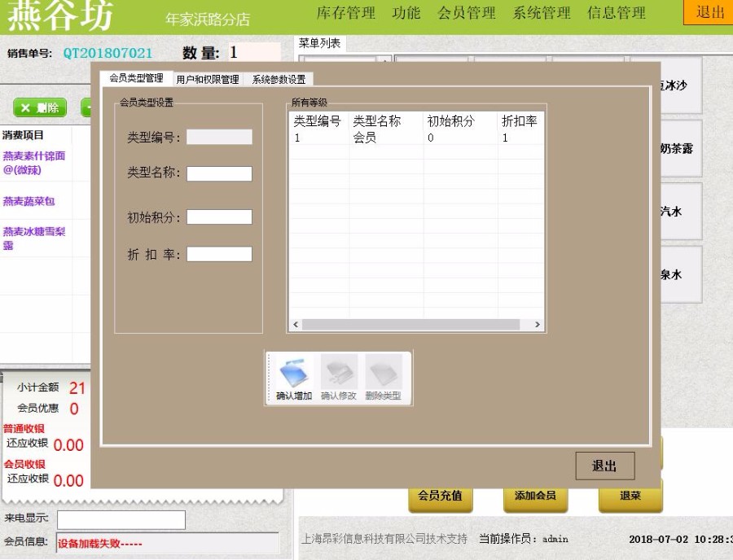
Task: Click the orange 退出 button at top
Action: (x=709, y=12)
